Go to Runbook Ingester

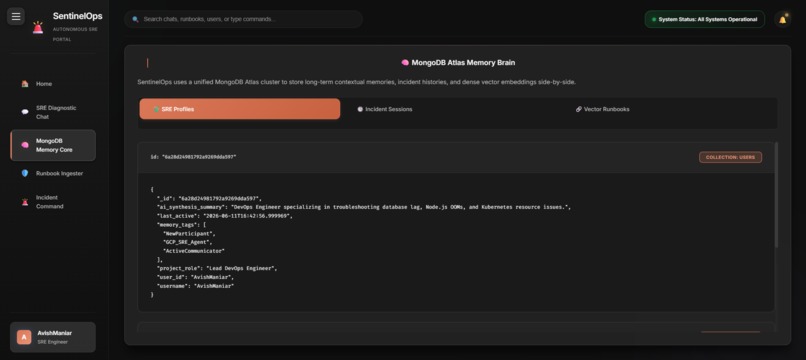click(x=52, y=173)
